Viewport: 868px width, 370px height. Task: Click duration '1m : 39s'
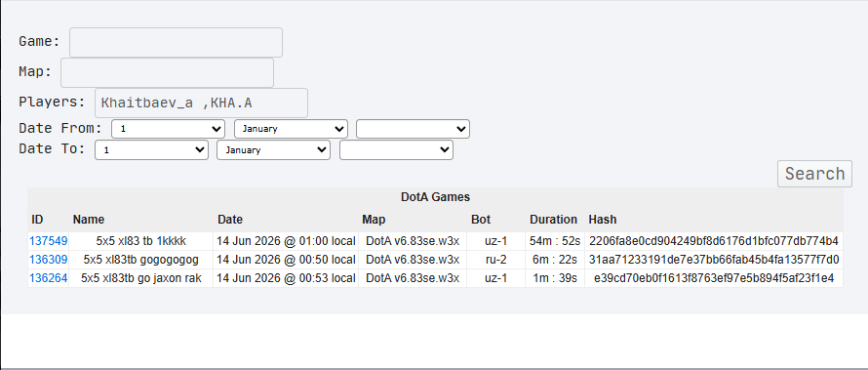pos(555,278)
